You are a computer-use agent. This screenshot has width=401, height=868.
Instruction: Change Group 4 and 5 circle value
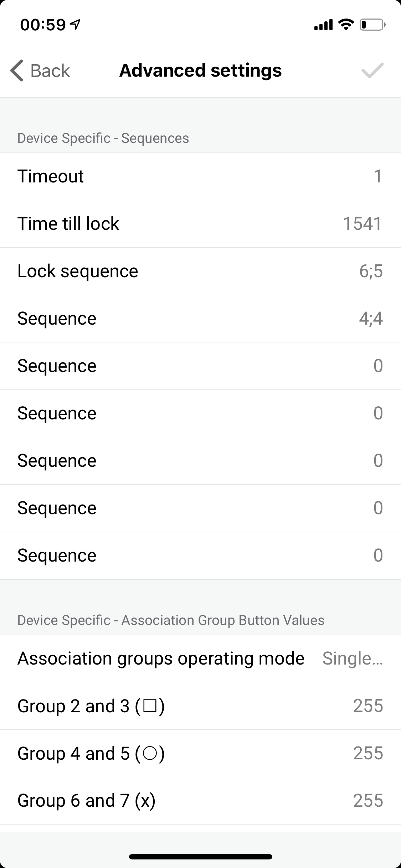(368, 753)
